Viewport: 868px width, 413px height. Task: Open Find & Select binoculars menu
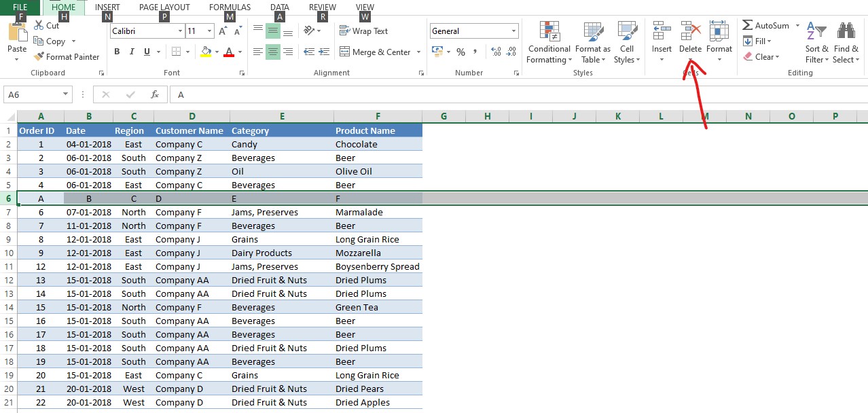pyautogui.click(x=846, y=43)
